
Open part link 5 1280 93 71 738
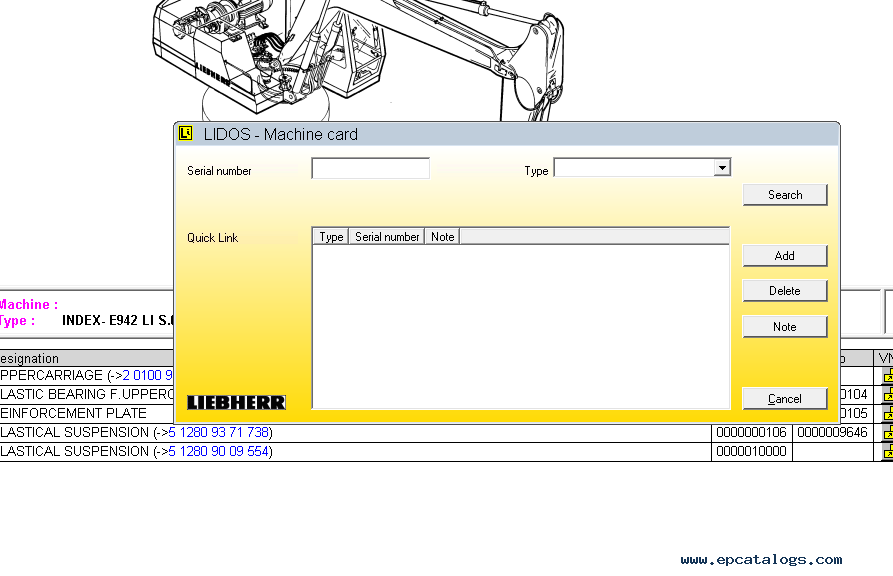pyautogui.click(x=219, y=432)
